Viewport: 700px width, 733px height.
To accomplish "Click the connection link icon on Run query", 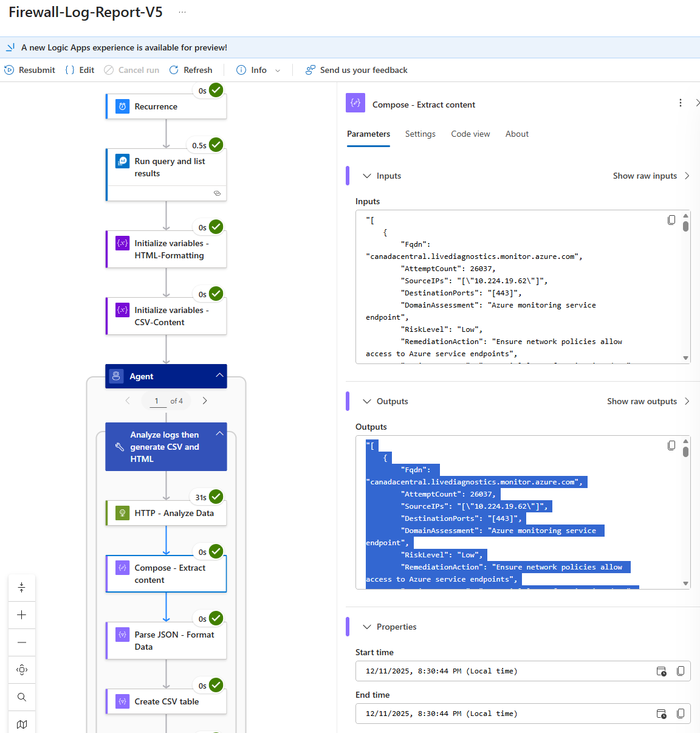I will tap(217, 193).
